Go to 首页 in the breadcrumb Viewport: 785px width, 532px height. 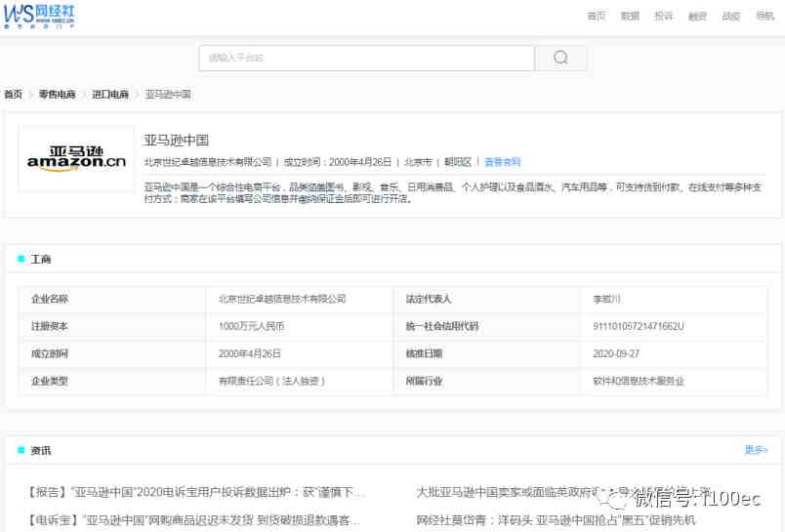click(14, 94)
